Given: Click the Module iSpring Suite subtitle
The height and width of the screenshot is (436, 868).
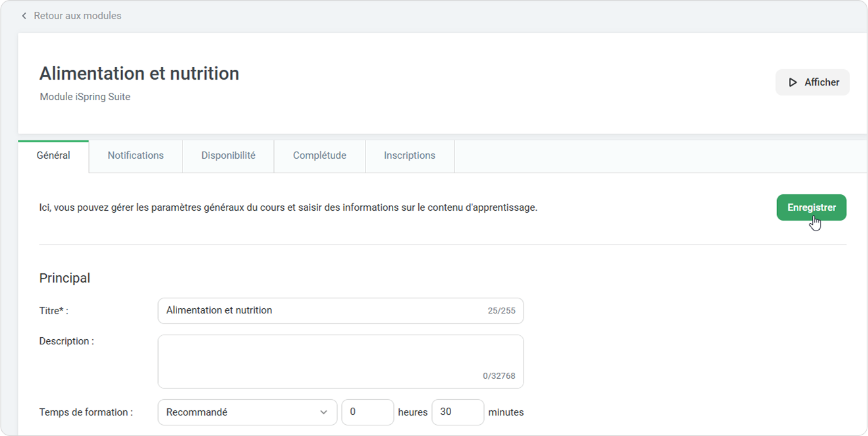Looking at the screenshot, I should (85, 97).
